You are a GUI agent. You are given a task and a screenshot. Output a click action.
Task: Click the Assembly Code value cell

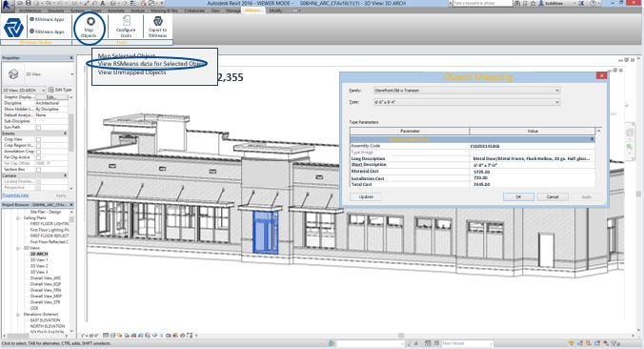click(x=533, y=146)
